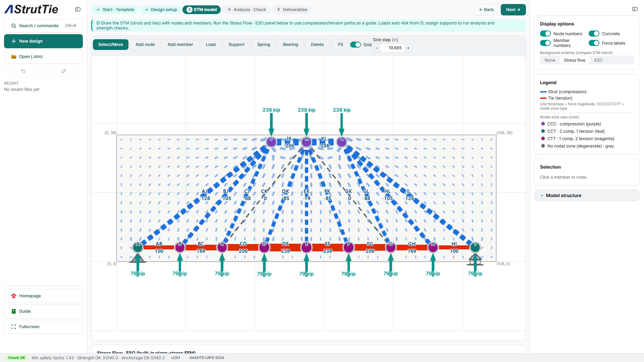Click the Next button
644x362 pixels.
click(x=513, y=10)
